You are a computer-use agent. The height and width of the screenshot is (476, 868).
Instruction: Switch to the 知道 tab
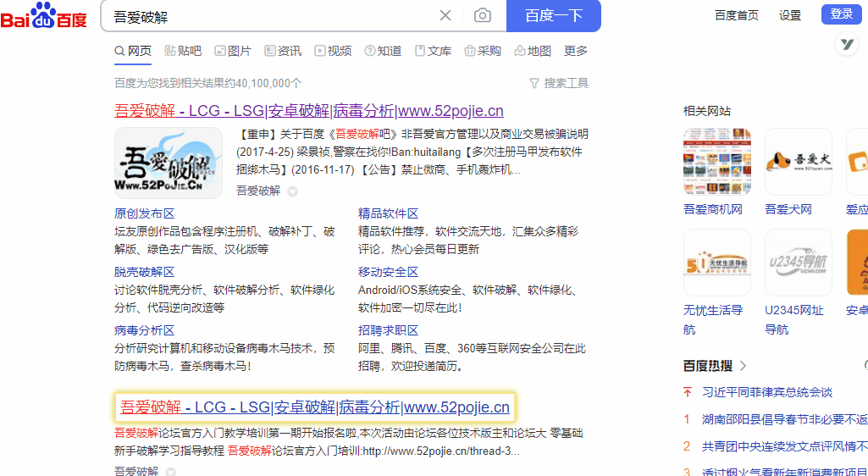pos(383,51)
